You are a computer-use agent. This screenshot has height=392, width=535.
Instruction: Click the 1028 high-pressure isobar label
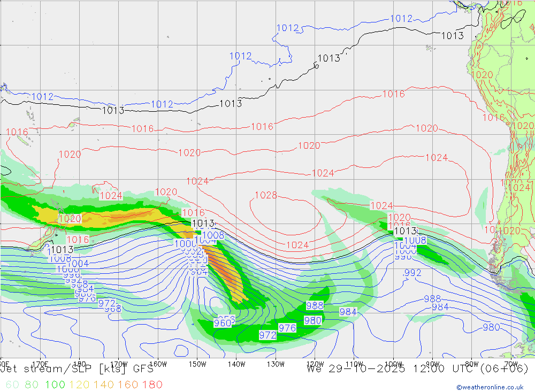pos(266,195)
